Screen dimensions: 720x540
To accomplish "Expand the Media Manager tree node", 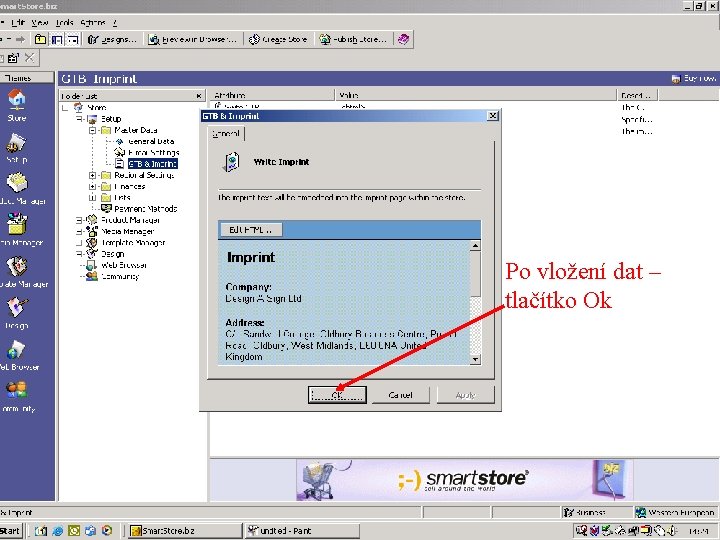I will (x=79, y=231).
